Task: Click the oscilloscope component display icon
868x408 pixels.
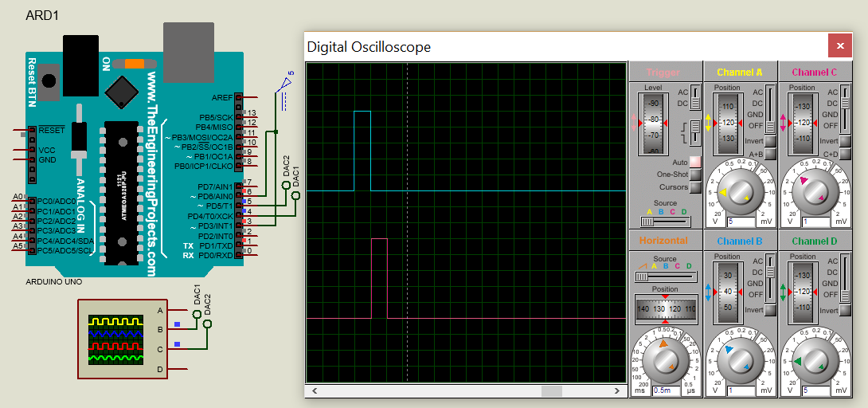Action: pyautogui.click(x=116, y=340)
